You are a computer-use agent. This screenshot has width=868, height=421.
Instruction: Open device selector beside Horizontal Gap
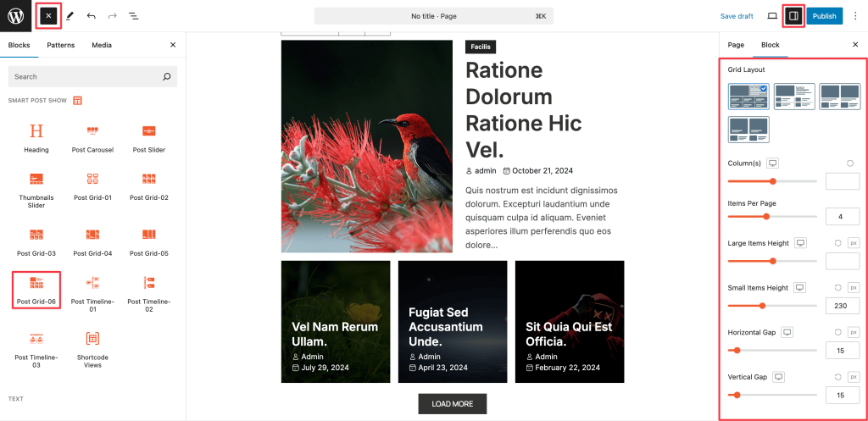tap(787, 333)
